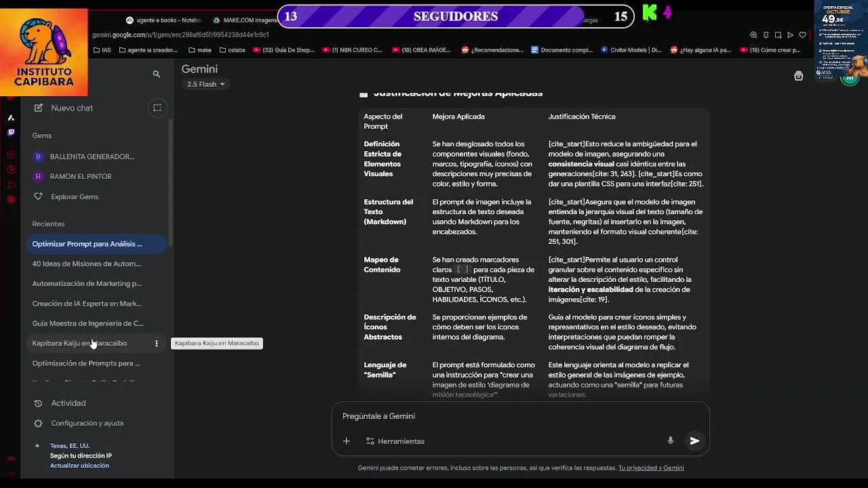Click the red clock history icon in browser sidebar

(x=11, y=170)
